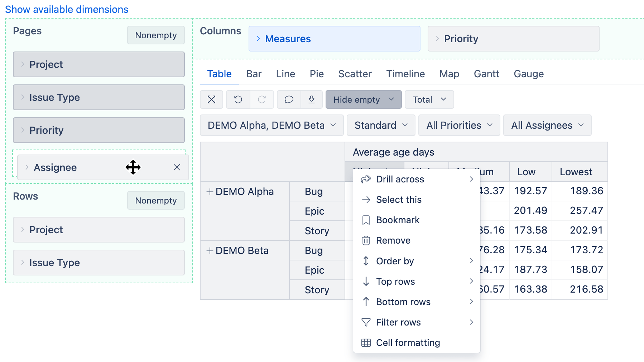The width and height of the screenshot is (644, 362).
Task: Select the fullscreen expand icon
Action: click(211, 99)
